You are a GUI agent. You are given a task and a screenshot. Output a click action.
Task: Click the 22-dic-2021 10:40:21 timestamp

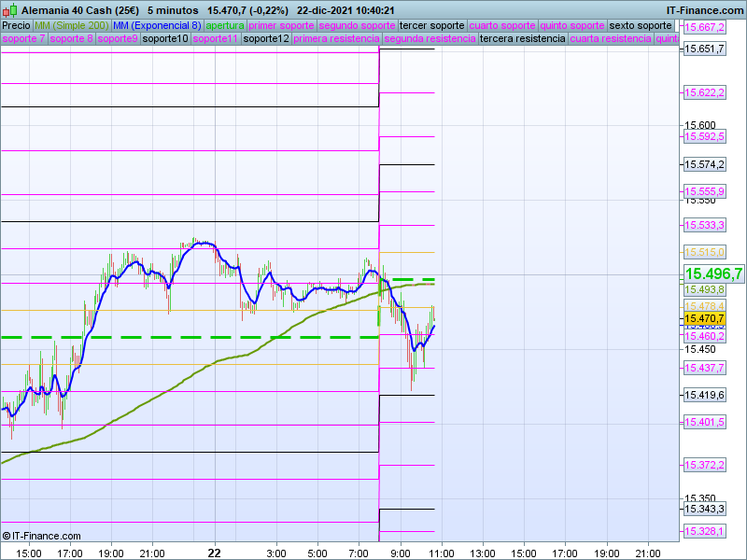point(345,10)
